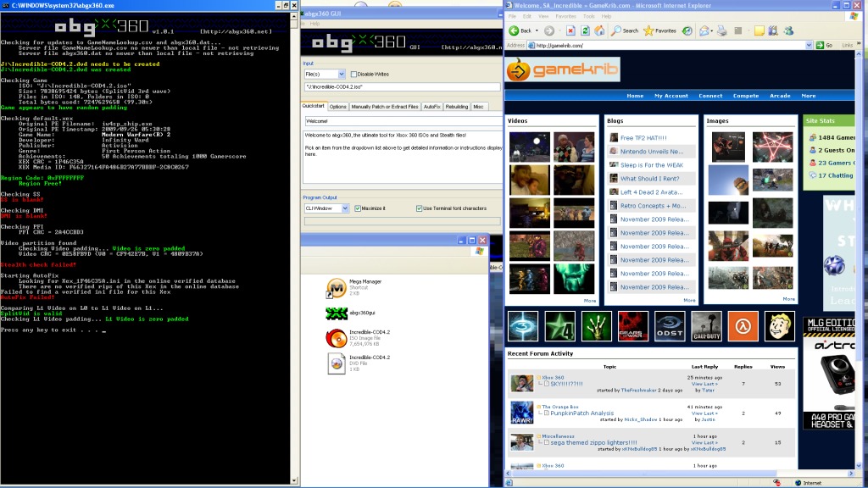The height and width of the screenshot is (488, 868).
Task: Click the Astro A40 headset advertisement
Action: click(x=829, y=373)
